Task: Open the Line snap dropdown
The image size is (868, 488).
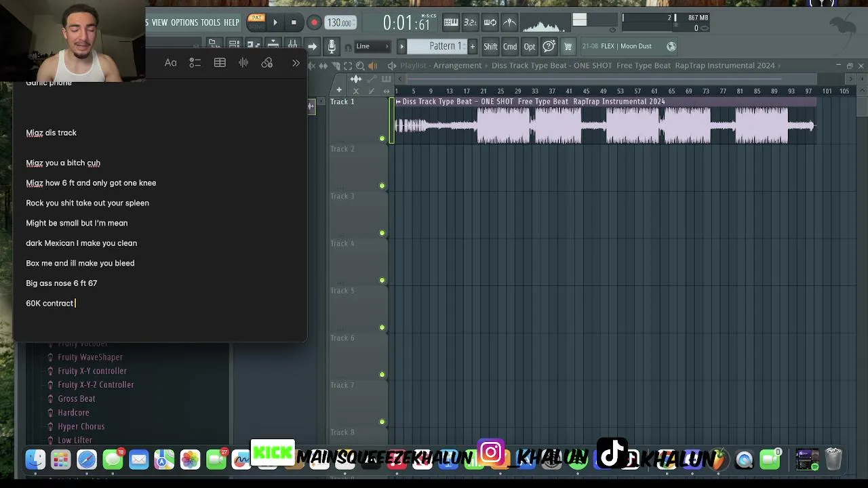Action: (372, 46)
